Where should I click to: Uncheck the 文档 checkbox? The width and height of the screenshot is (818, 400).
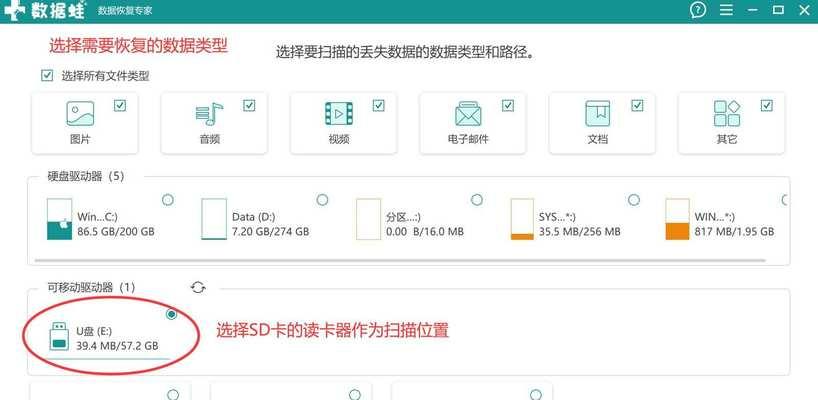click(x=637, y=106)
